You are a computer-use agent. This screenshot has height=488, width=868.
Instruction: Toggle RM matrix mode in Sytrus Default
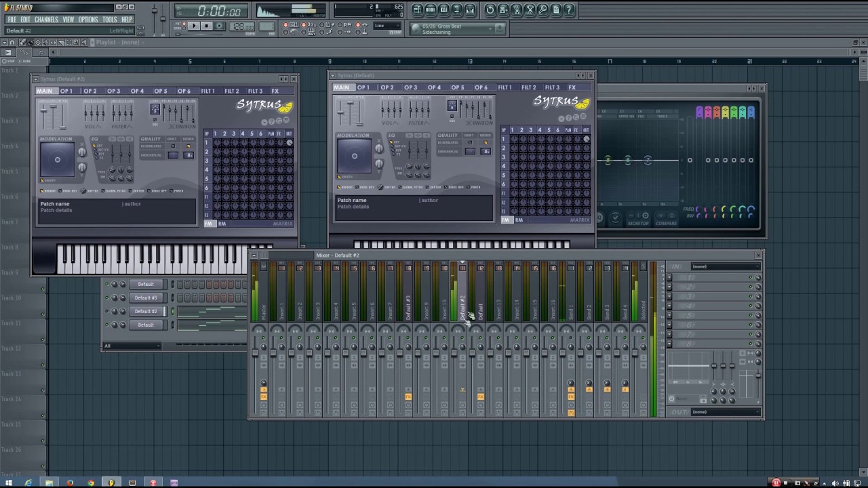[519, 220]
